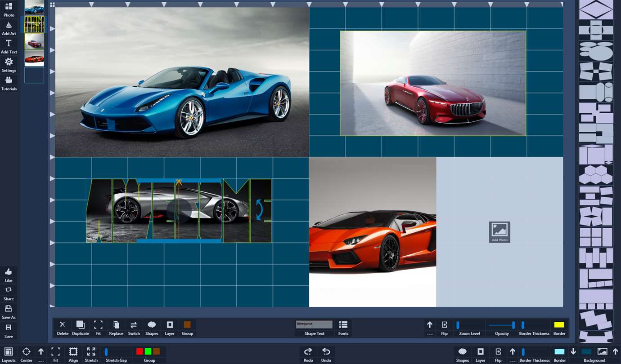Adjust the Stretch Gap slider
Screen dimensions: 621x364
116,352
